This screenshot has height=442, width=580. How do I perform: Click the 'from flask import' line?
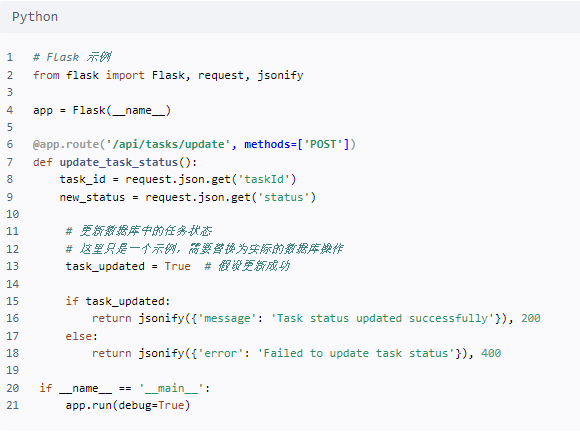(x=168, y=75)
